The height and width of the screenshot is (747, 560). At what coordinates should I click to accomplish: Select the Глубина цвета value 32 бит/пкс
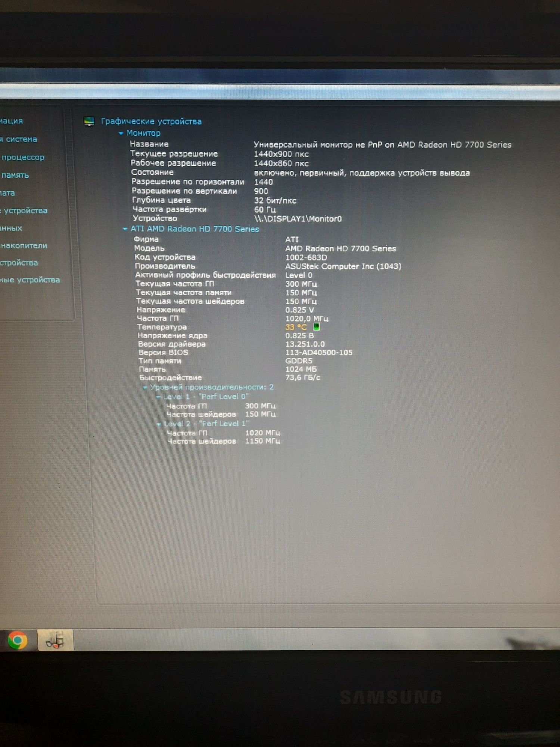(x=275, y=200)
